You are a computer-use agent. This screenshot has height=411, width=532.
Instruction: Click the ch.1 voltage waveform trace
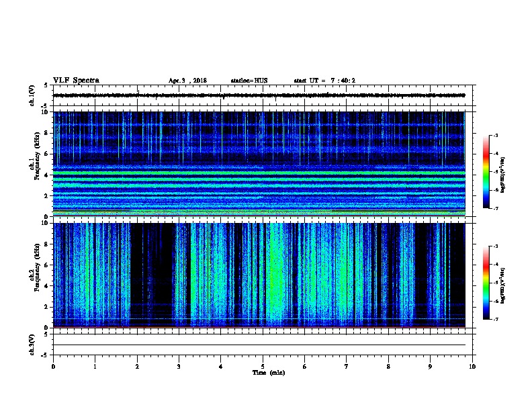[x=259, y=95]
